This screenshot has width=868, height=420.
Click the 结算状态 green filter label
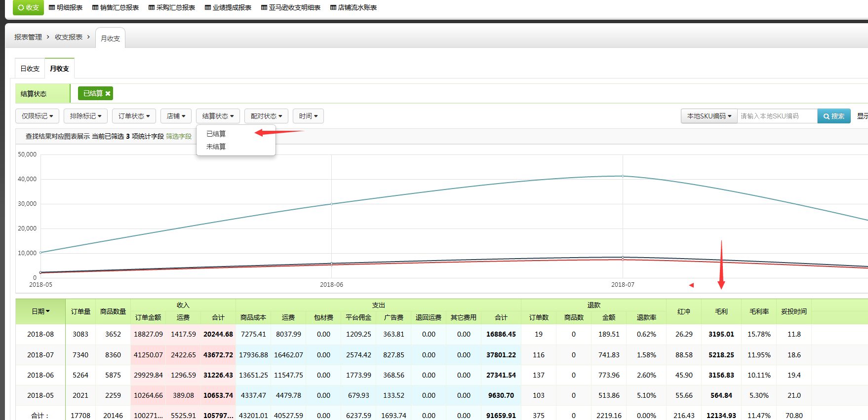(x=42, y=93)
